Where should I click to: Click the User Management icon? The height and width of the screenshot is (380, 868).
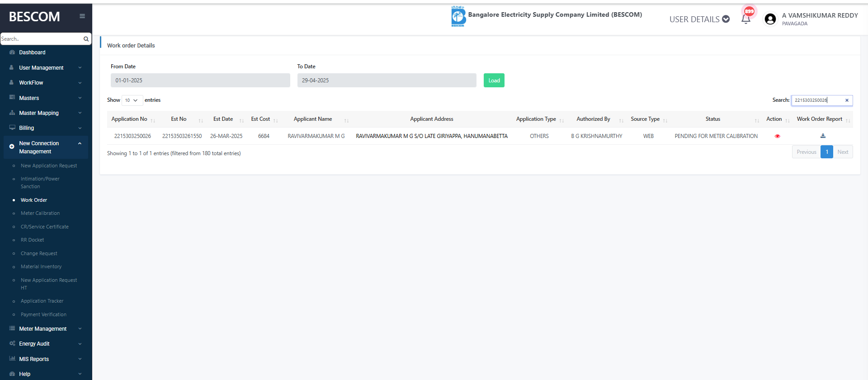(12, 67)
